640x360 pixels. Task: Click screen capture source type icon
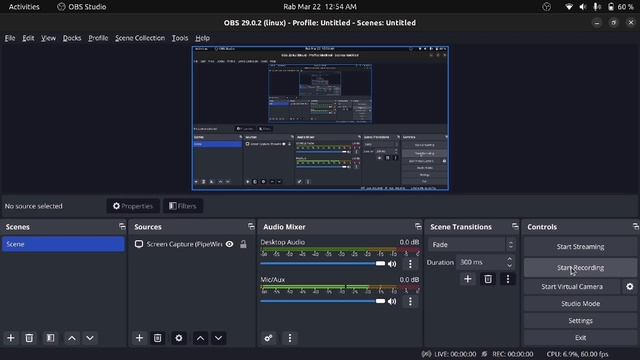[x=139, y=244]
